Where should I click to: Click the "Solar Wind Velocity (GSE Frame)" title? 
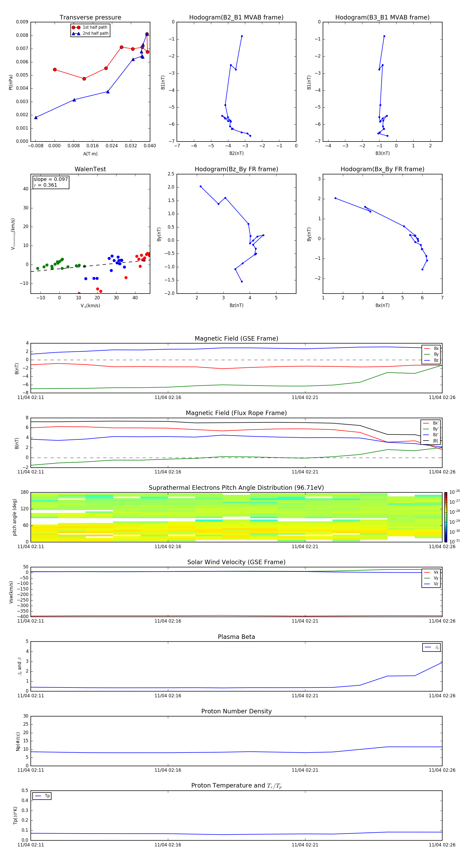(236, 562)
